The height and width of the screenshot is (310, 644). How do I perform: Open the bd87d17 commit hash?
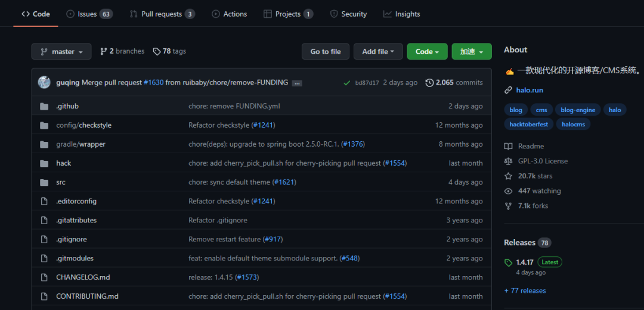367,83
